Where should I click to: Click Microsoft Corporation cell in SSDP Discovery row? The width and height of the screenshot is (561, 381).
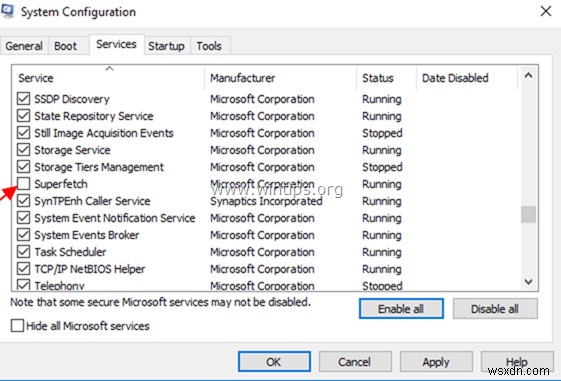coord(262,99)
